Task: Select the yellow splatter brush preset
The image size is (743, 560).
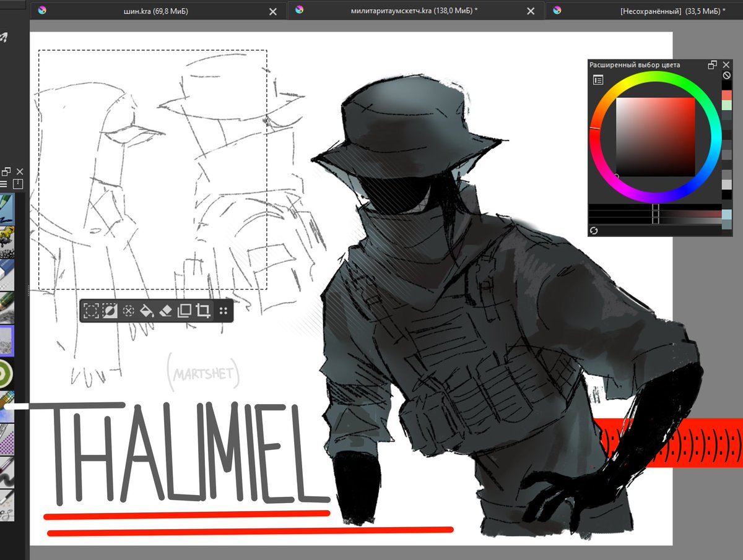Action: [7, 241]
